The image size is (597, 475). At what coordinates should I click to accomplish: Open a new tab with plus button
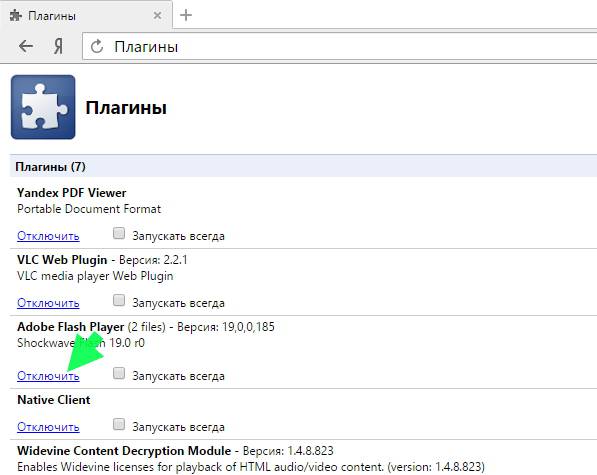(186, 15)
